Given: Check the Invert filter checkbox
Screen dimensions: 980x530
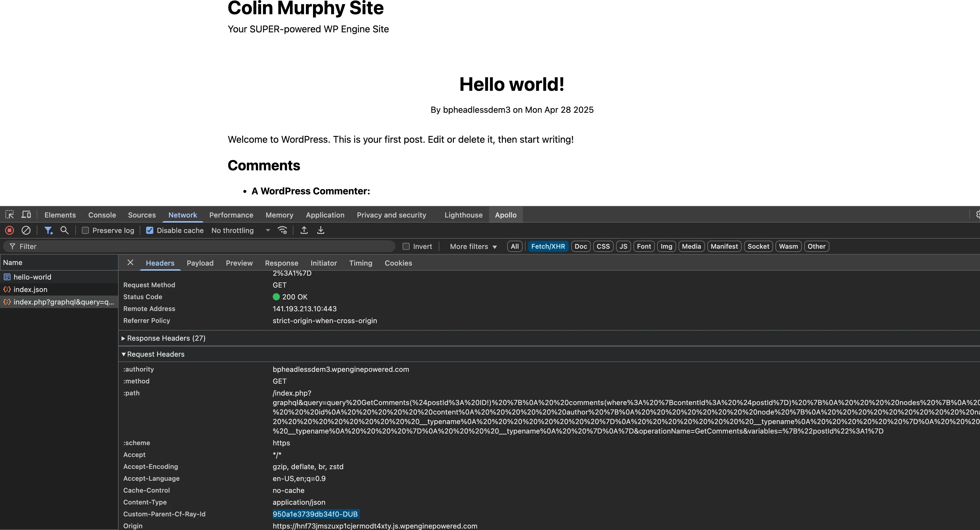Looking at the screenshot, I should [x=406, y=246].
